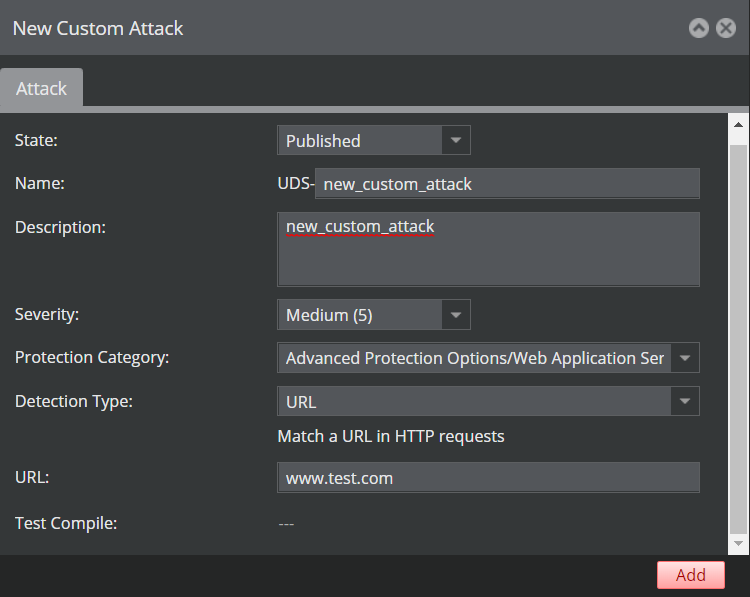This screenshot has width=750, height=597.
Task: Click the URL field with www.test.com
Action: coord(488,478)
